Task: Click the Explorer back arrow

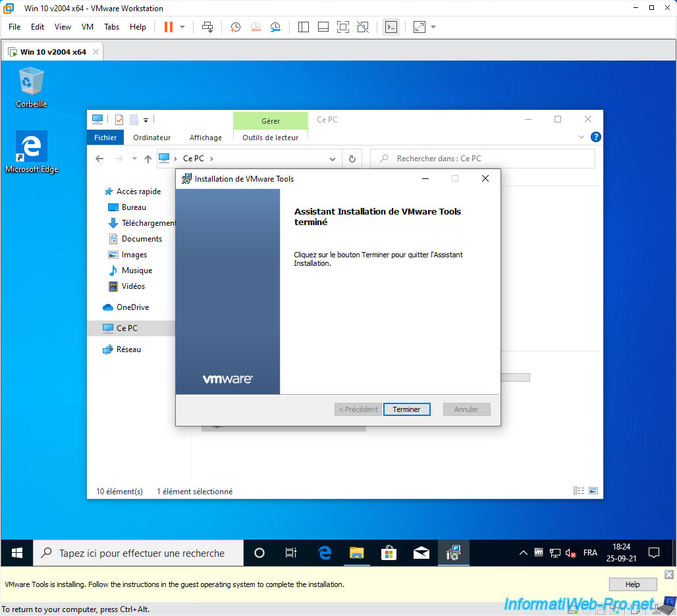Action: click(99, 159)
